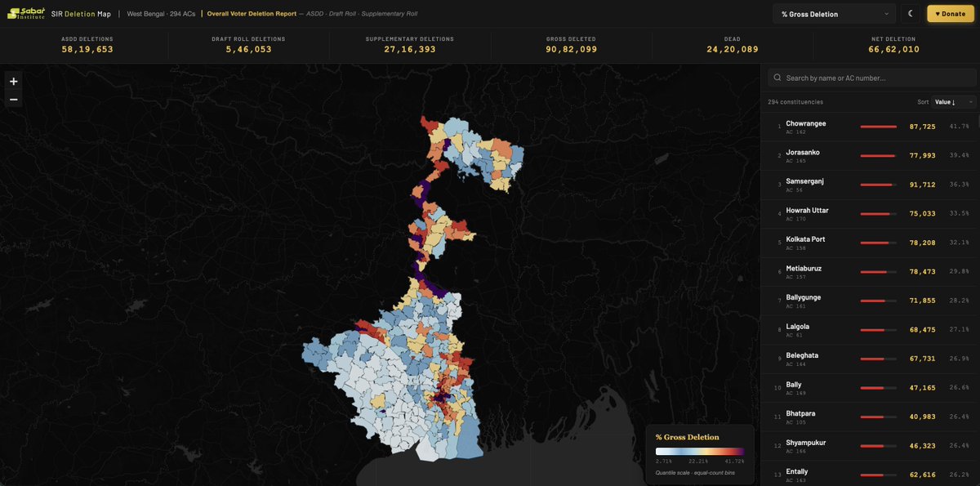980x486 pixels.
Task: Click the Donate button
Action: [951, 14]
